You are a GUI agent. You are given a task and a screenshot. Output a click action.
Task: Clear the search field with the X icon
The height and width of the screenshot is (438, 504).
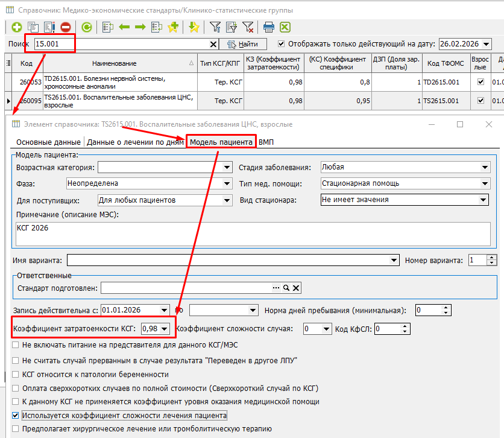(213, 44)
